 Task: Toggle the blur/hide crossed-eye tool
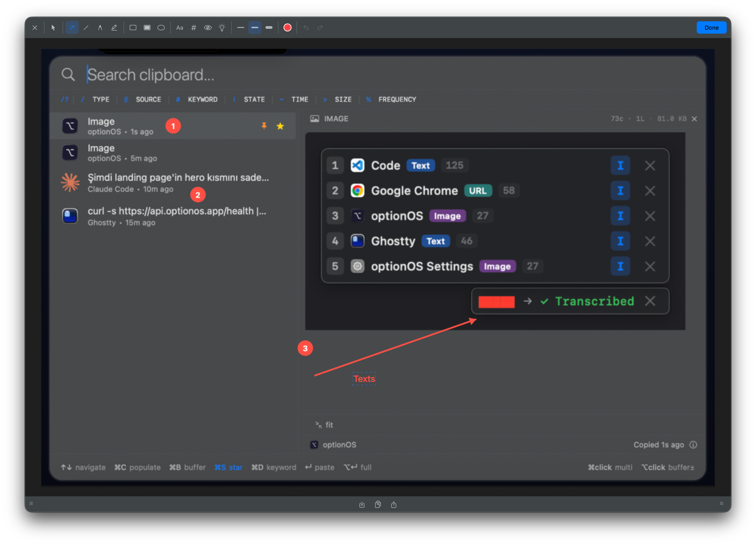click(208, 28)
